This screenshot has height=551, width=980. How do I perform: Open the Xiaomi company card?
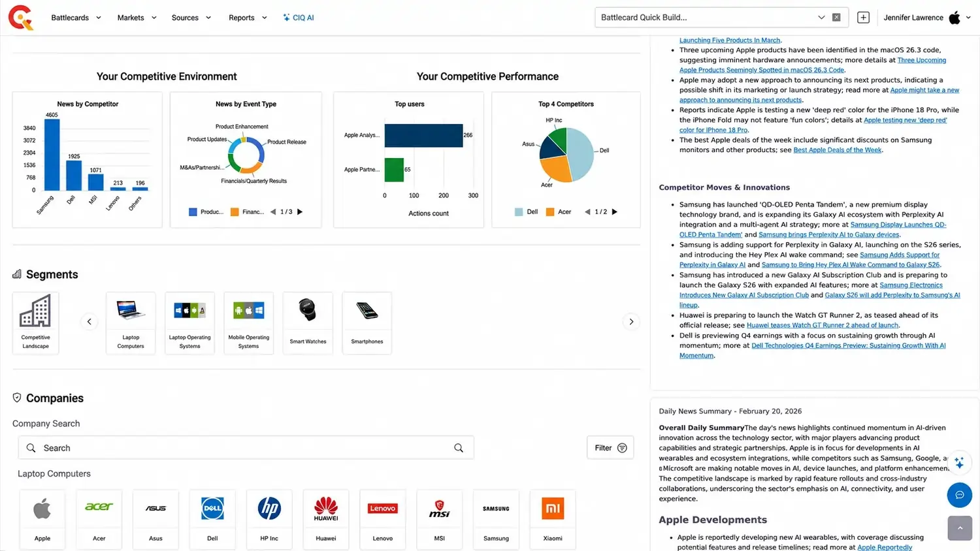click(x=553, y=519)
